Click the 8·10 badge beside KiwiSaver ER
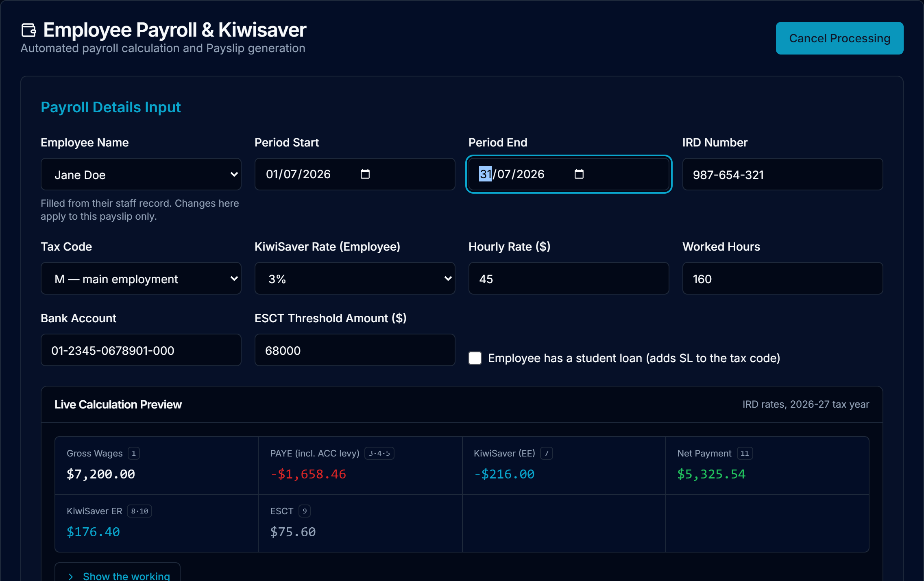 pos(139,511)
